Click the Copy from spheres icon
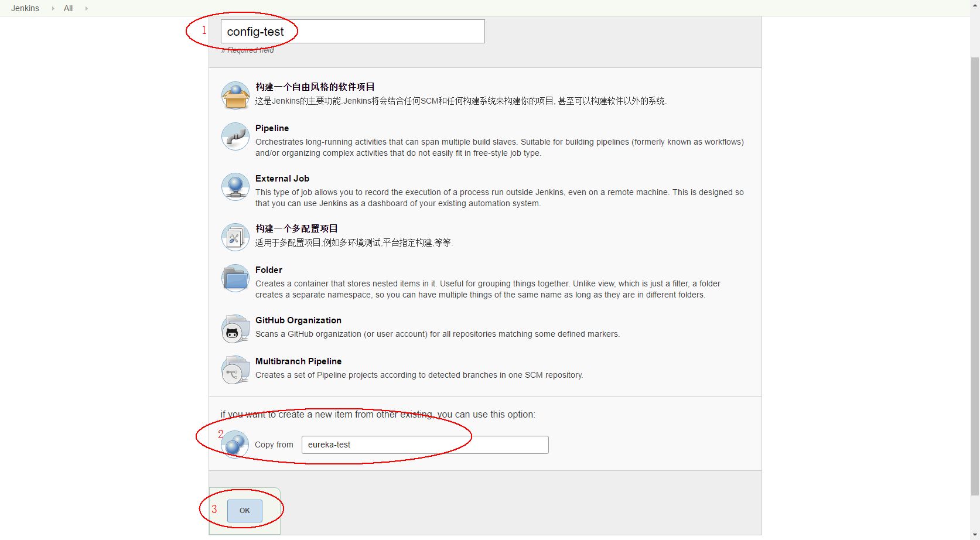Screen dimensions: 980x540 tap(235, 444)
